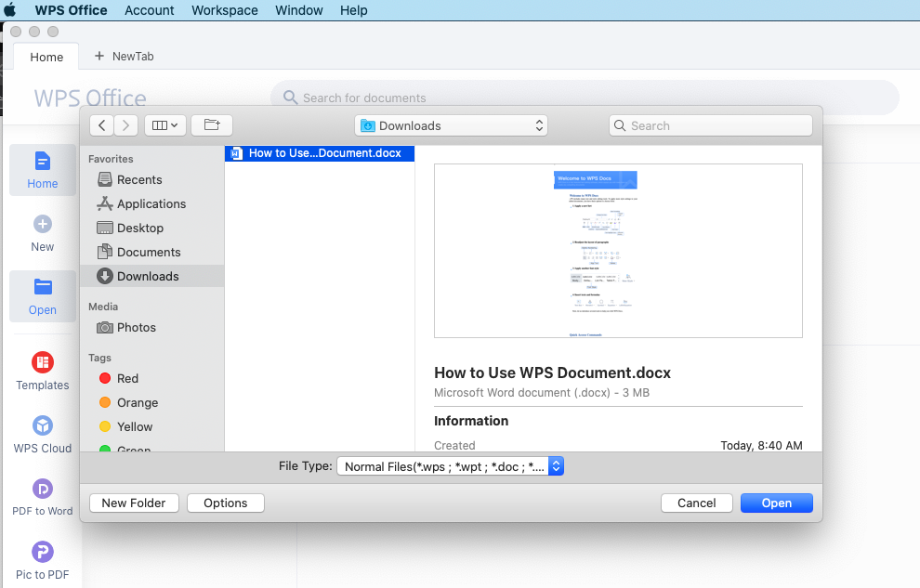Open the Templates icon in sidebar

[x=43, y=362]
